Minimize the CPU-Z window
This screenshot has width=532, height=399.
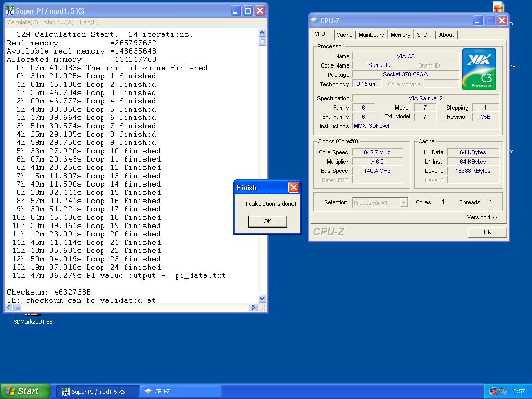point(478,21)
